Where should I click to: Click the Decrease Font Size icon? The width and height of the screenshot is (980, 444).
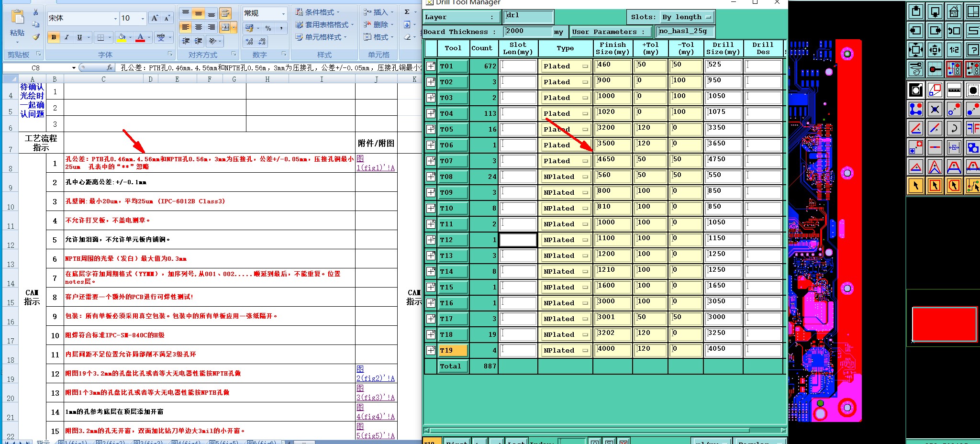(167, 18)
